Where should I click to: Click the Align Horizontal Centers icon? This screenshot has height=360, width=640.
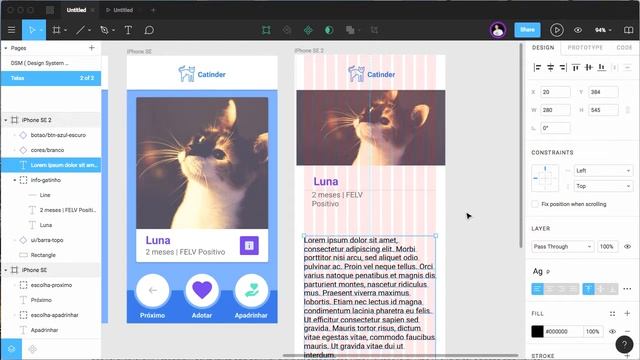coord(550,67)
